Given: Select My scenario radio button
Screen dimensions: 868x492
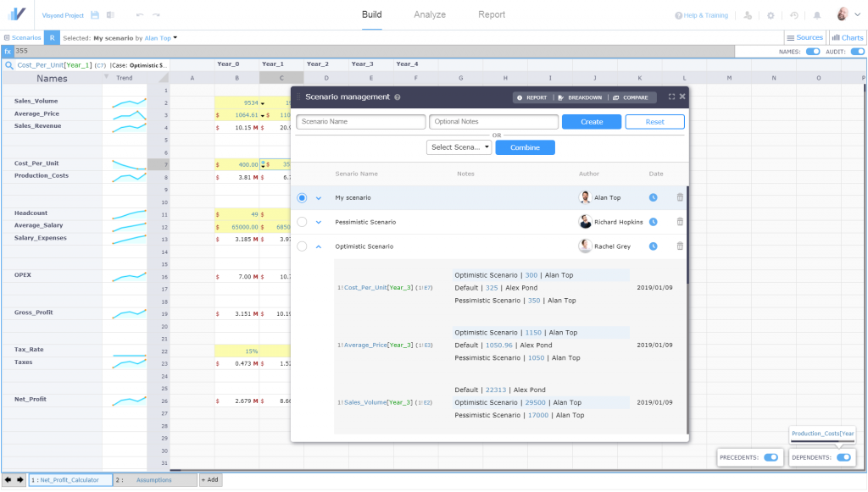Looking at the screenshot, I should click(x=302, y=198).
